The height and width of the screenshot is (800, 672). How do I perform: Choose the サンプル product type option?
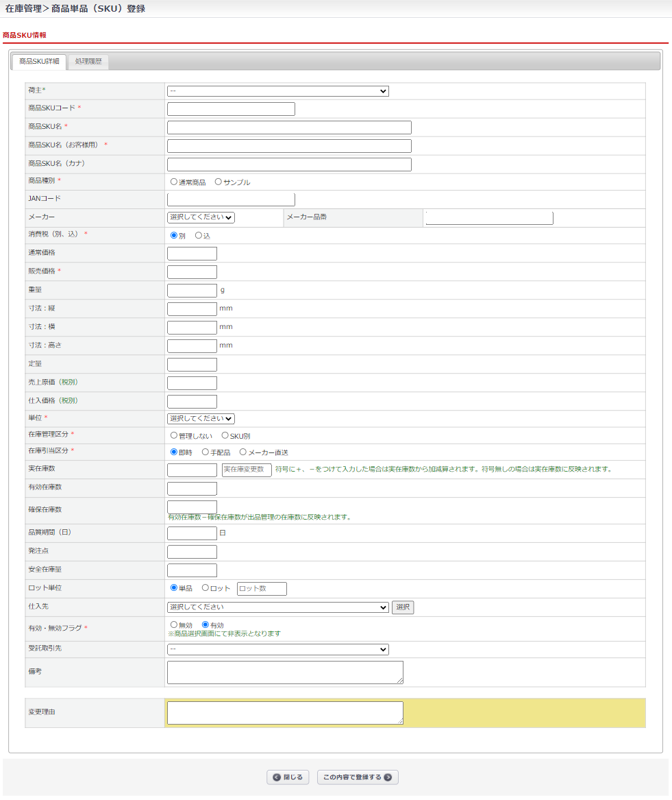click(219, 182)
